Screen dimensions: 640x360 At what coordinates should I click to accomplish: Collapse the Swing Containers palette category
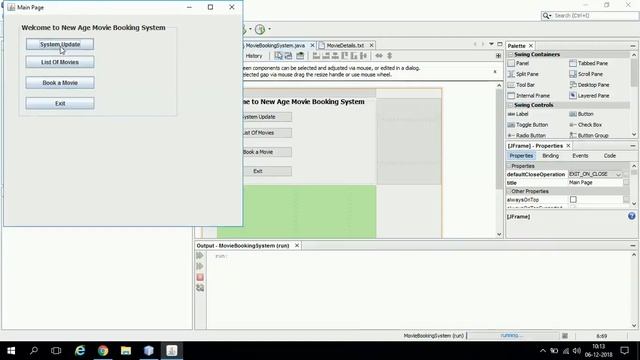pos(510,54)
